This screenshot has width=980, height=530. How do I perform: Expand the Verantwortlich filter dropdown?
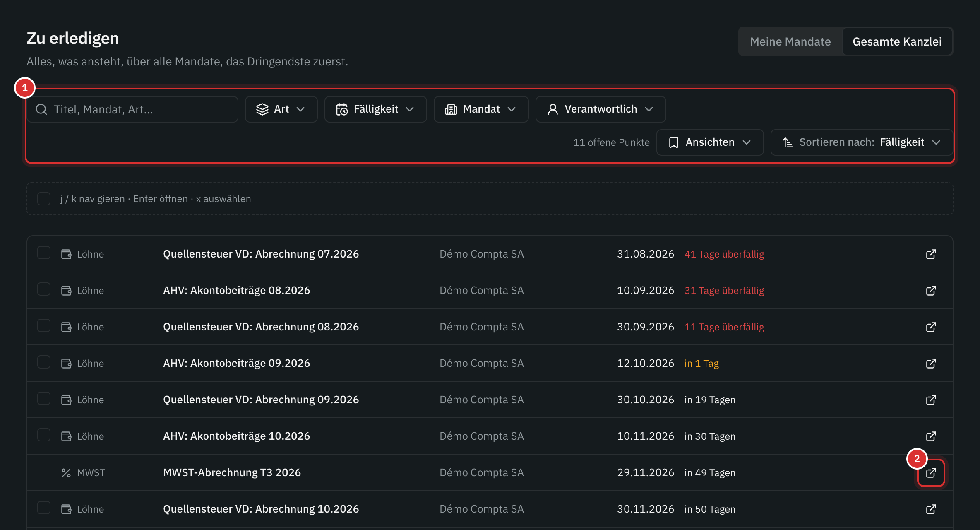600,109
